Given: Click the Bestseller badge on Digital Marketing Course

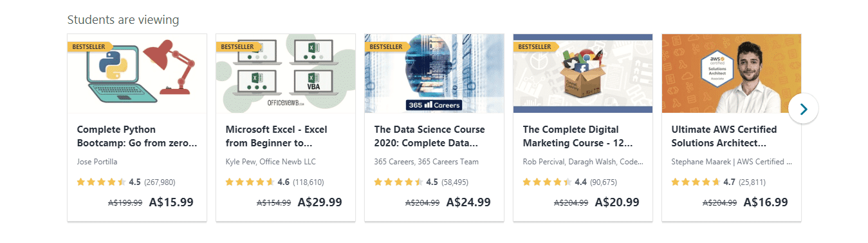Looking at the screenshot, I should [x=536, y=46].
